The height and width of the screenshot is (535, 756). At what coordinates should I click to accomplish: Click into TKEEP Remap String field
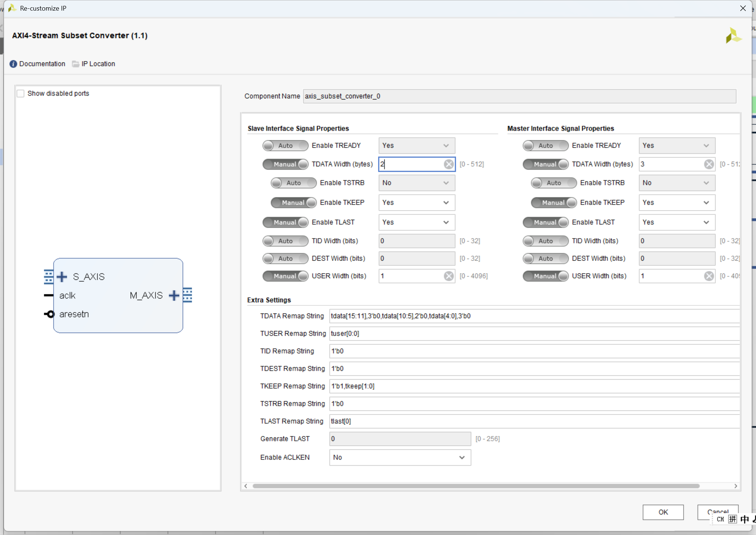click(x=533, y=386)
